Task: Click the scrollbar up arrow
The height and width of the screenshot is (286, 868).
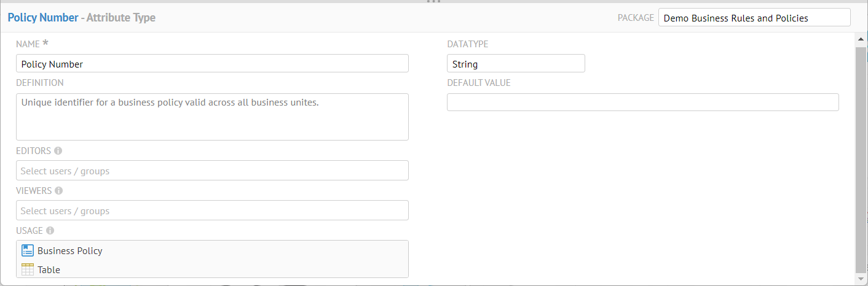Action: click(860, 39)
